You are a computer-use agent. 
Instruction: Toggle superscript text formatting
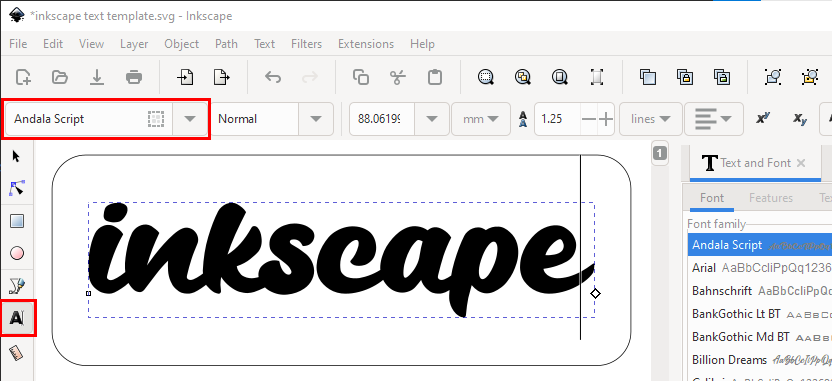(x=763, y=119)
